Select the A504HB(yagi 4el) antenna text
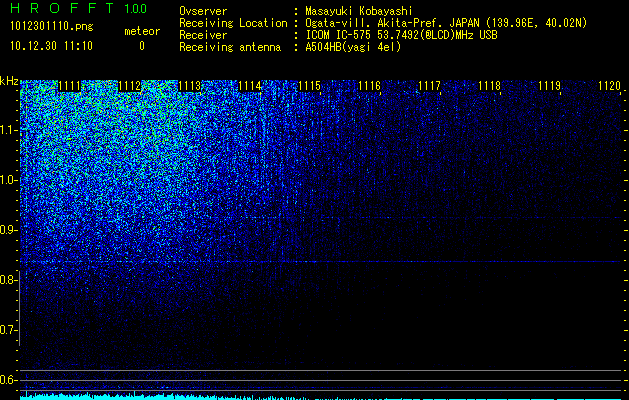Viewport: 629px width, 400px height. pos(353,47)
